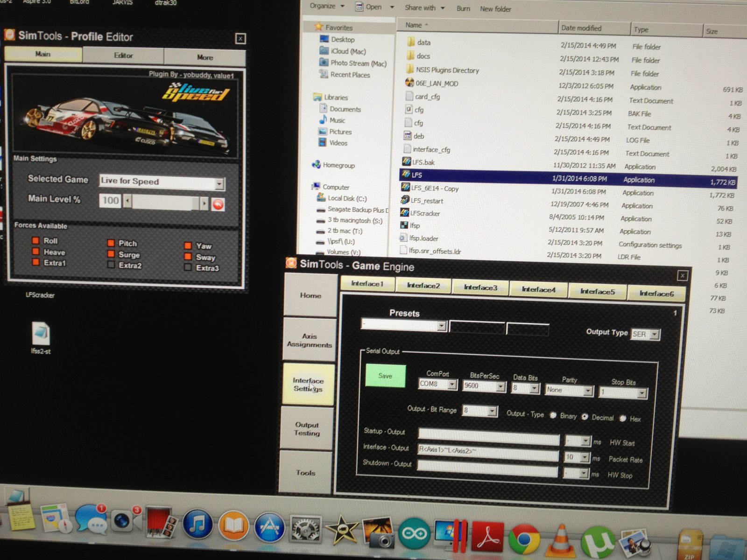This screenshot has height=560, width=747.
Task: Open Local Disk (C:) in sidebar
Action: click(x=347, y=198)
